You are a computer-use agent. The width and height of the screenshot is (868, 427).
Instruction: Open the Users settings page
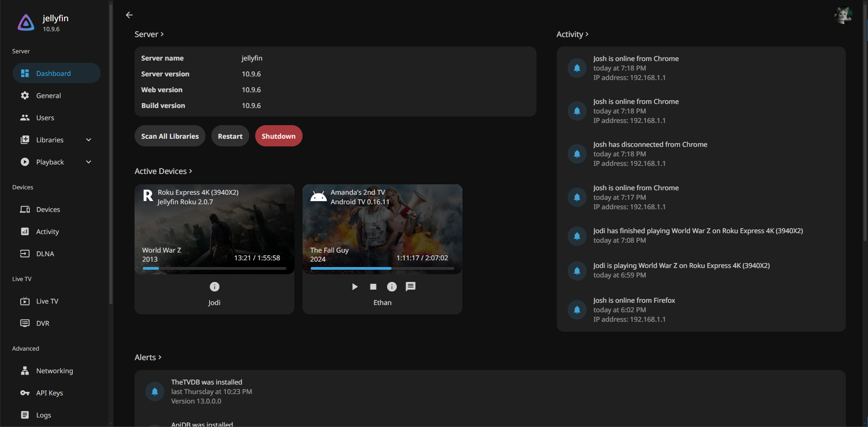(x=45, y=118)
